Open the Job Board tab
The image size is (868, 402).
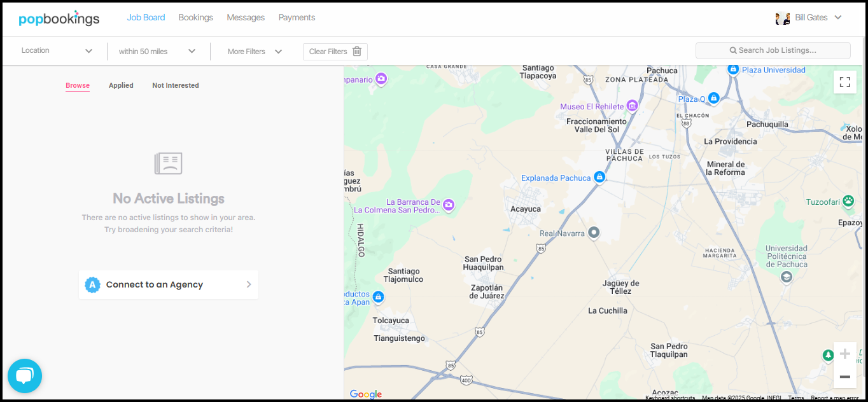(x=146, y=18)
